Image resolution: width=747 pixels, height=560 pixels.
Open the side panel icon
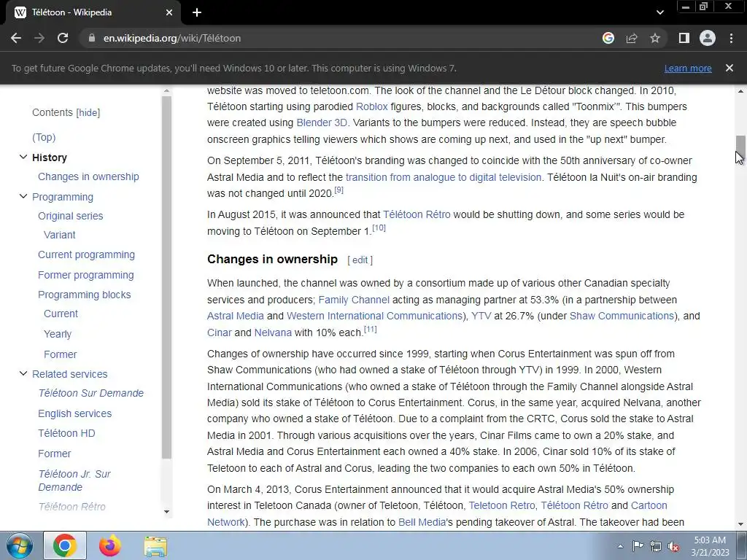tap(684, 38)
